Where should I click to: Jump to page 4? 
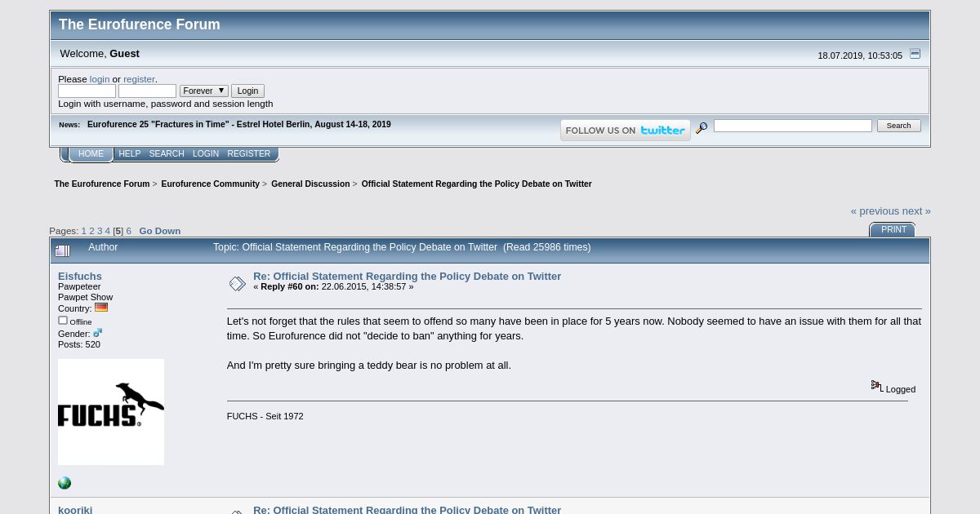coord(108,231)
